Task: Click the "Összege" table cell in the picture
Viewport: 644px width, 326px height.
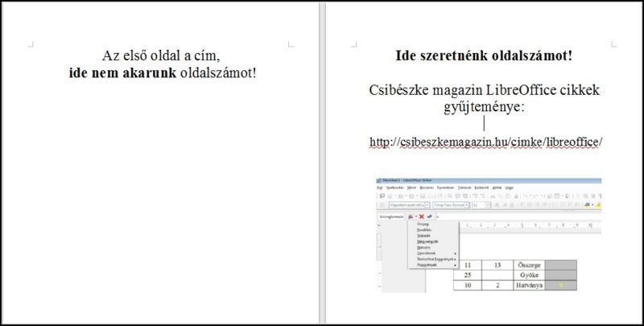Action: 530,266
